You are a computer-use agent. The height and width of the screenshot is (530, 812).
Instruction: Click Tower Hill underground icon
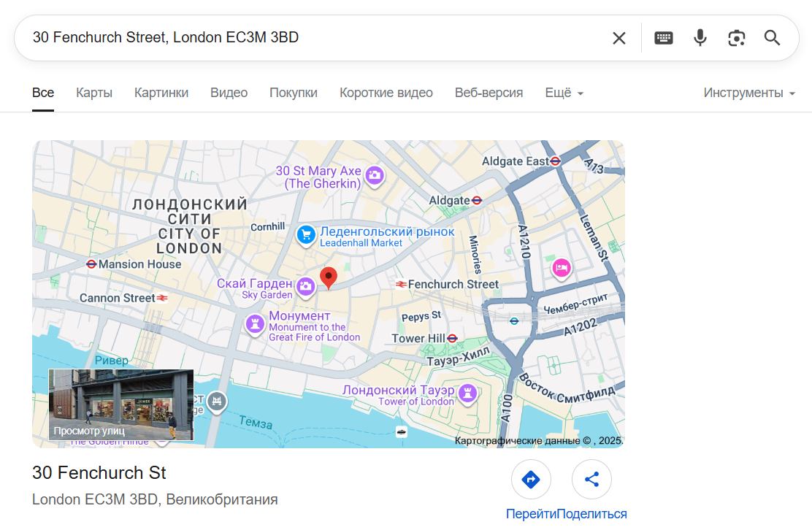coord(452,339)
